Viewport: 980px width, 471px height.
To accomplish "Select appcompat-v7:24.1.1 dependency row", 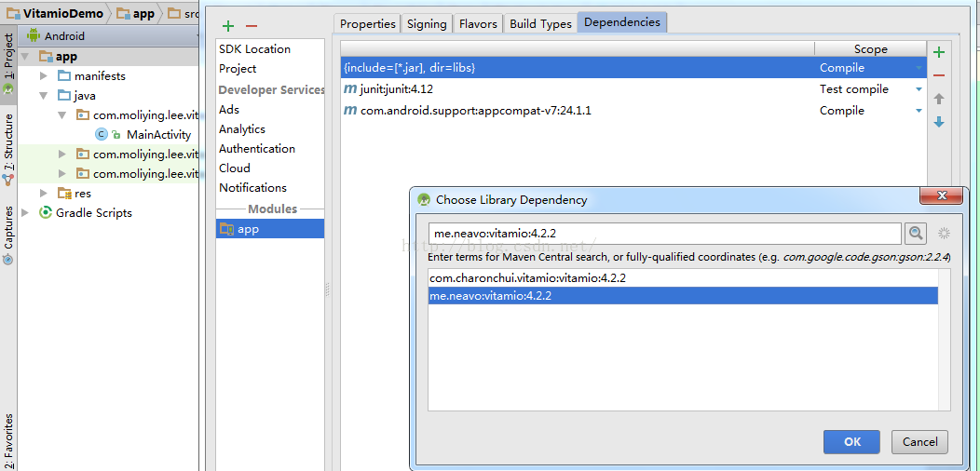I will pyautogui.click(x=633, y=111).
